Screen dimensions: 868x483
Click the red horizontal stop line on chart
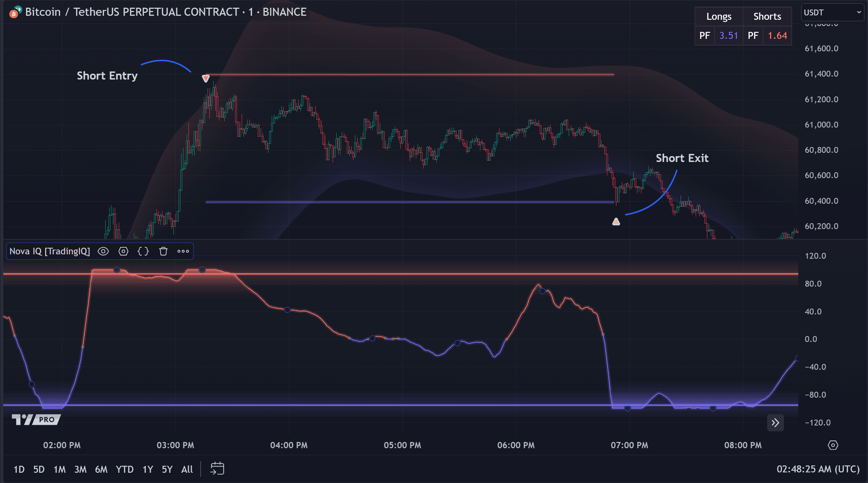[410, 74]
